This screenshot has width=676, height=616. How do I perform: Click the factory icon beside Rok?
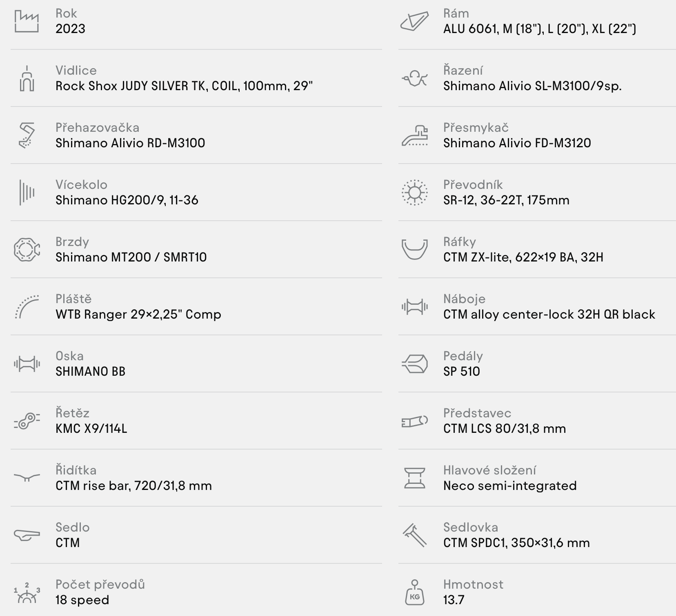[27, 21]
